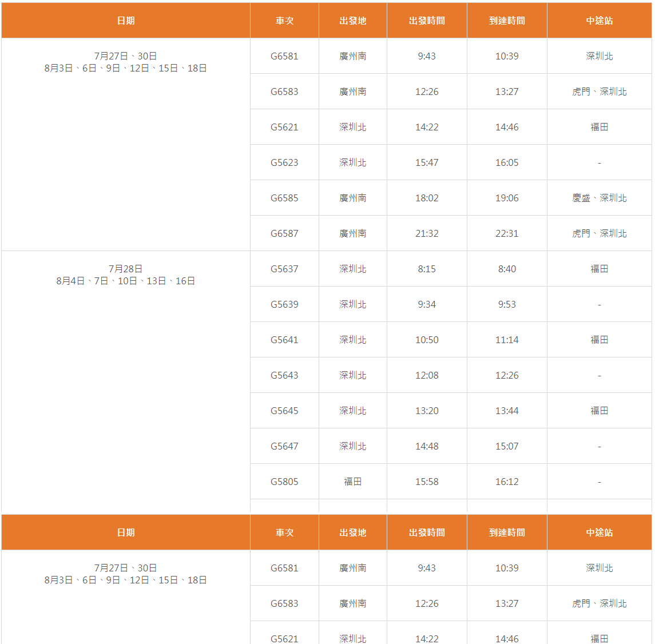This screenshot has height=644, width=655.
Task: Click train number G6585
Action: tap(284, 198)
